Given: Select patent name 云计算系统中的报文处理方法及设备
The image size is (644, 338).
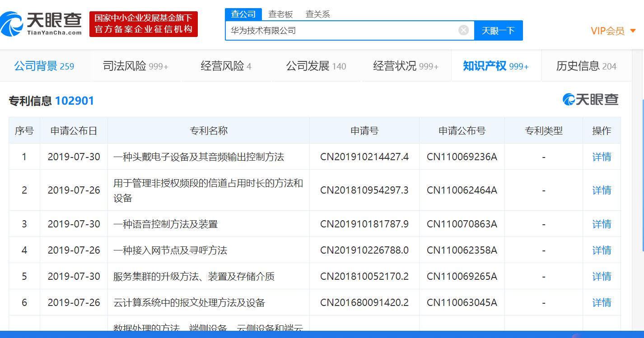Looking at the screenshot, I should tap(189, 303).
